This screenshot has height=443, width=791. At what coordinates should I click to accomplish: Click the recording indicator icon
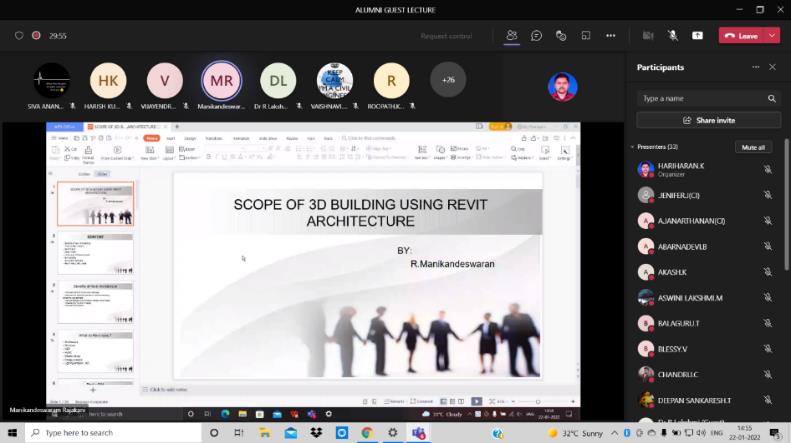[36, 35]
